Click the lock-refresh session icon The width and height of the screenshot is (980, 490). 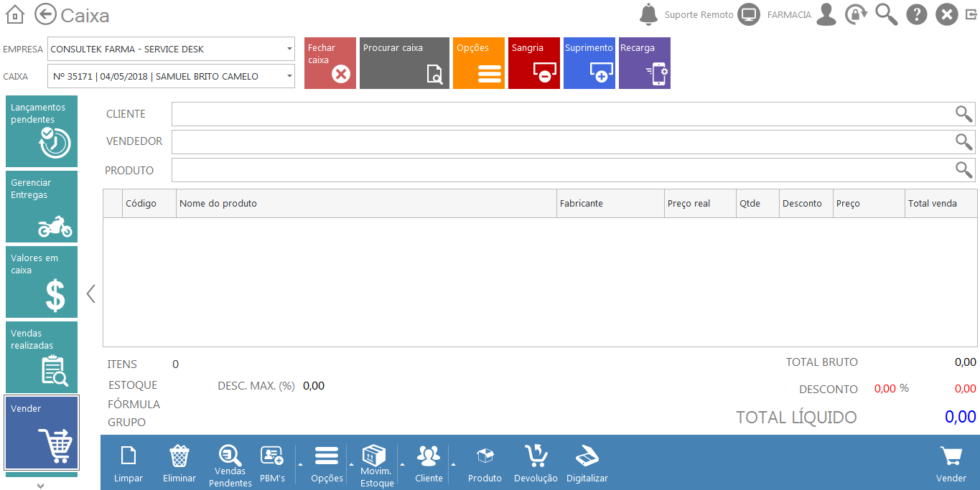(x=856, y=14)
